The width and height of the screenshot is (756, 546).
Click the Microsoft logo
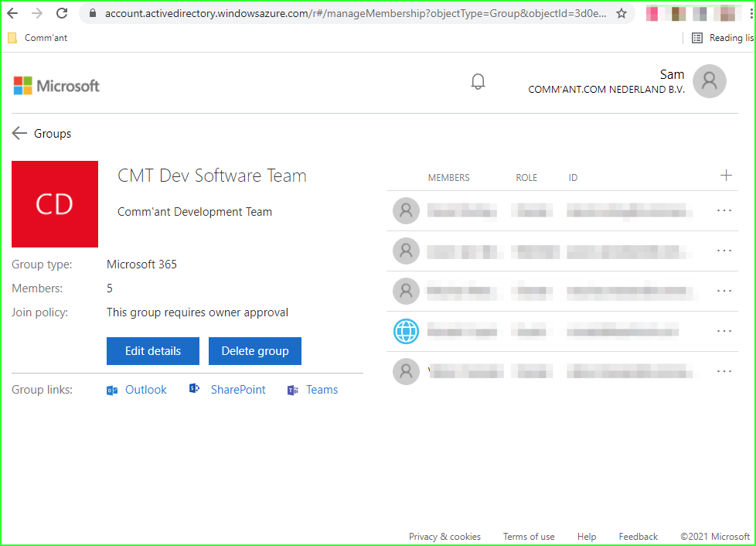click(56, 86)
